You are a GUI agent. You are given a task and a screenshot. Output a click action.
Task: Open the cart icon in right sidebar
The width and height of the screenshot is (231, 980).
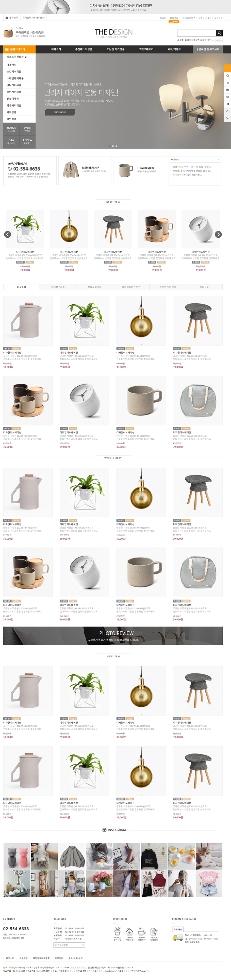[x=227, y=83]
